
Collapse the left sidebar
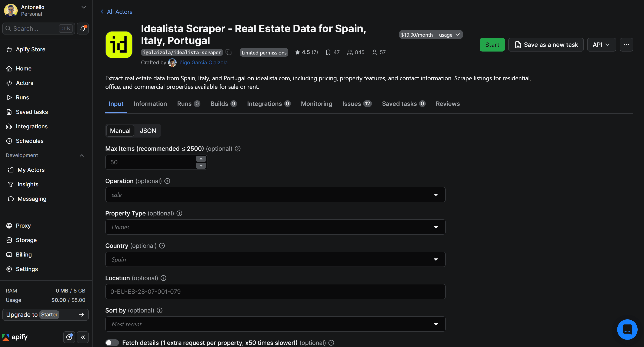coord(83,337)
